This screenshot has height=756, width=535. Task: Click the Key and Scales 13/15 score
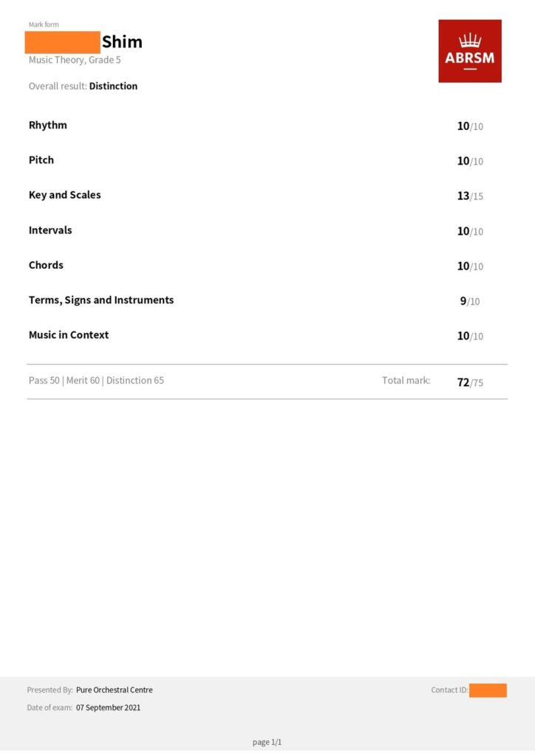tap(470, 196)
